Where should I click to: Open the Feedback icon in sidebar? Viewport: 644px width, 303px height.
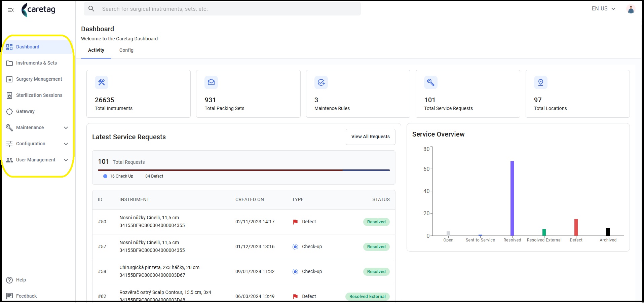pyautogui.click(x=9, y=296)
